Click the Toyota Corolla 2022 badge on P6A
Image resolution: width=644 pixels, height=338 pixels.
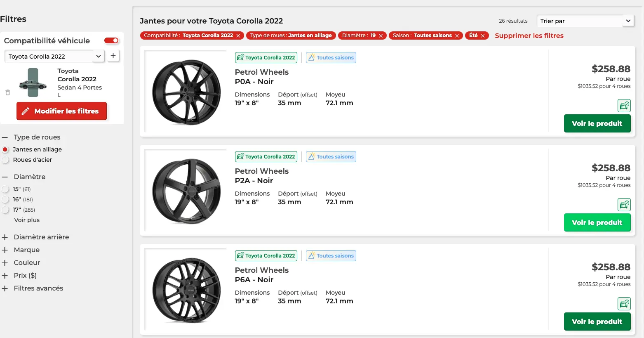click(x=266, y=256)
